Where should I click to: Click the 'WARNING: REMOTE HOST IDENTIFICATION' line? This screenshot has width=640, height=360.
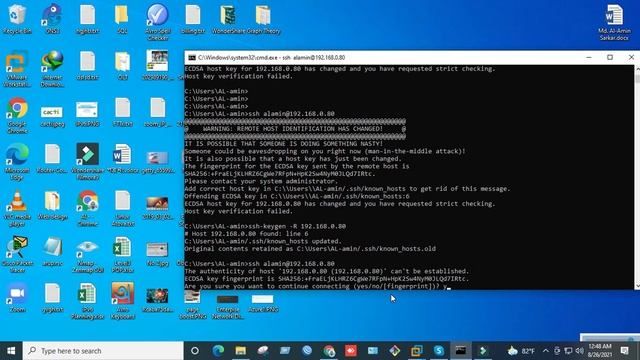(x=295, y=129)
